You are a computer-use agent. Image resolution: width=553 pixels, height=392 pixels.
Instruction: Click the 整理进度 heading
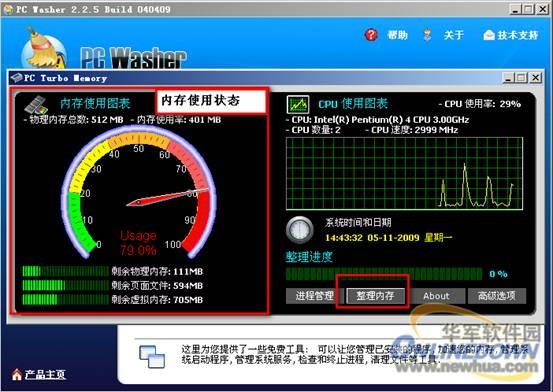pos(309,257)
